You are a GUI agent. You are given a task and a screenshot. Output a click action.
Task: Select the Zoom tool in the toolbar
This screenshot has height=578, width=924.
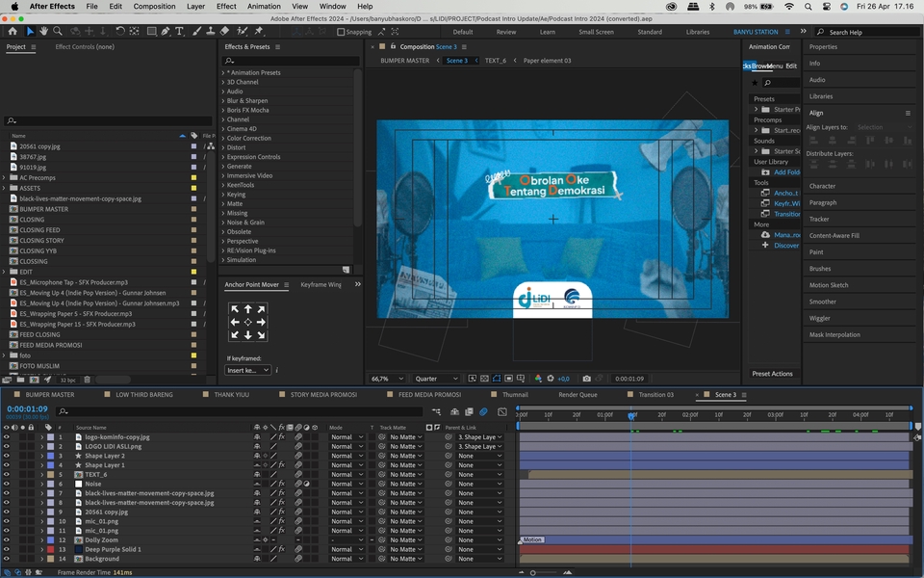[x=58, y=30]
